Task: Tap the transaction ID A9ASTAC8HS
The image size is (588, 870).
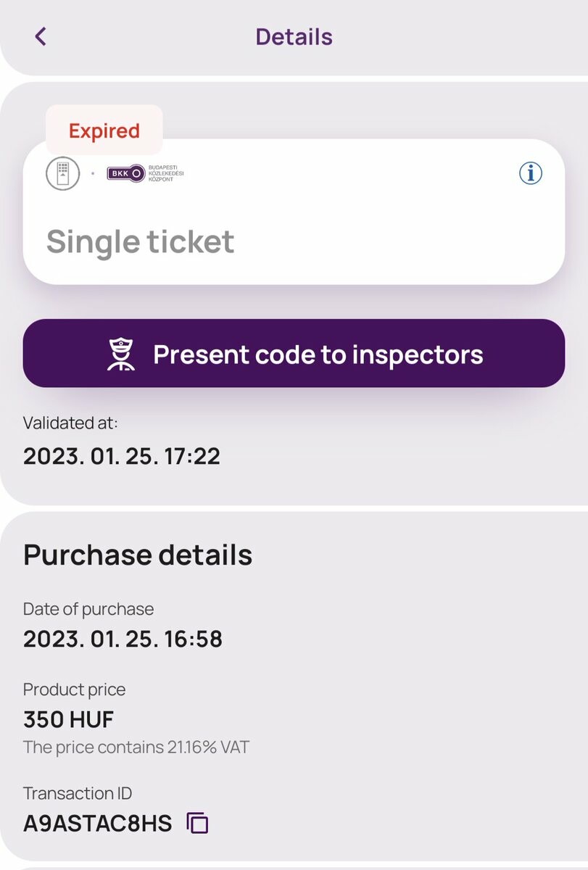Action: click(x=97, y=824)
